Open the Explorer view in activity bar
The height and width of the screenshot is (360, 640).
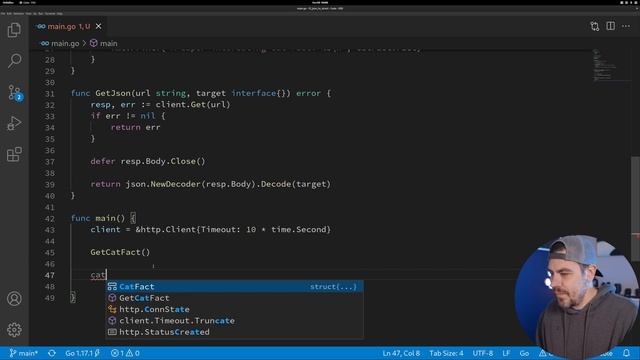point(14,30)
